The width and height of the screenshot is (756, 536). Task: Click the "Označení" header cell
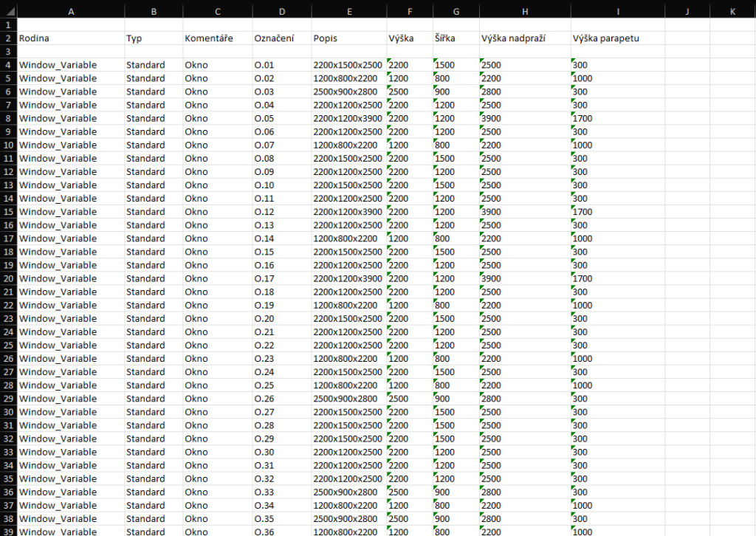tap(281, 38)
